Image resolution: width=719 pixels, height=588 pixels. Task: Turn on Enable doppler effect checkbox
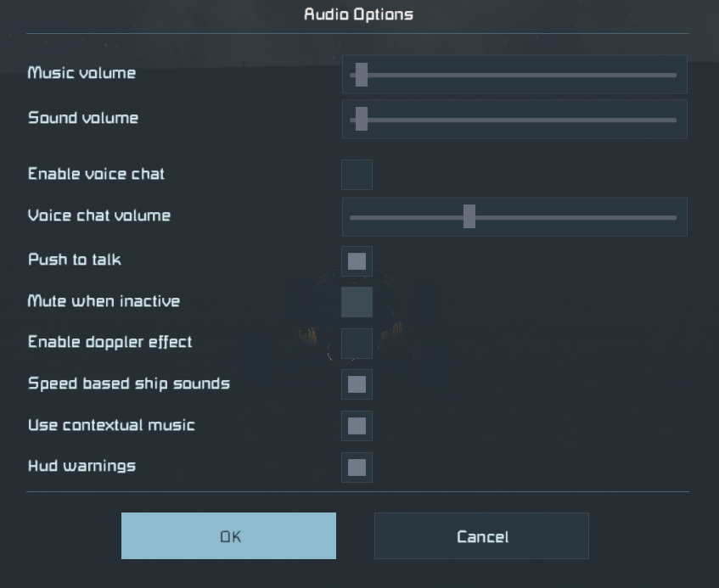(x=357, y=343)
